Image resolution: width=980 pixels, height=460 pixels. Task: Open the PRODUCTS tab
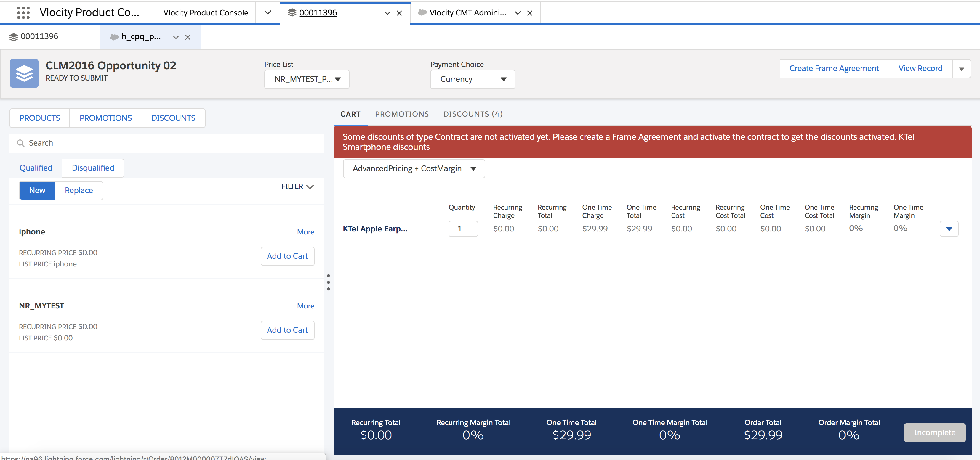(x=40, y=118)
